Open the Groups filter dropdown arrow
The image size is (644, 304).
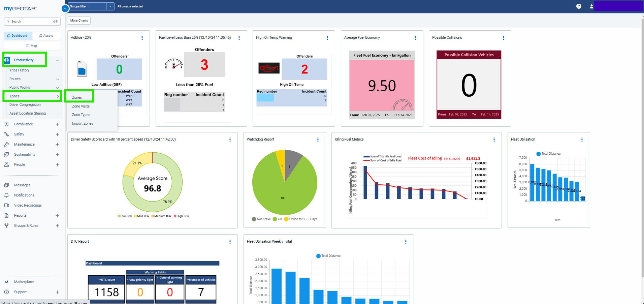pos(110,6)
